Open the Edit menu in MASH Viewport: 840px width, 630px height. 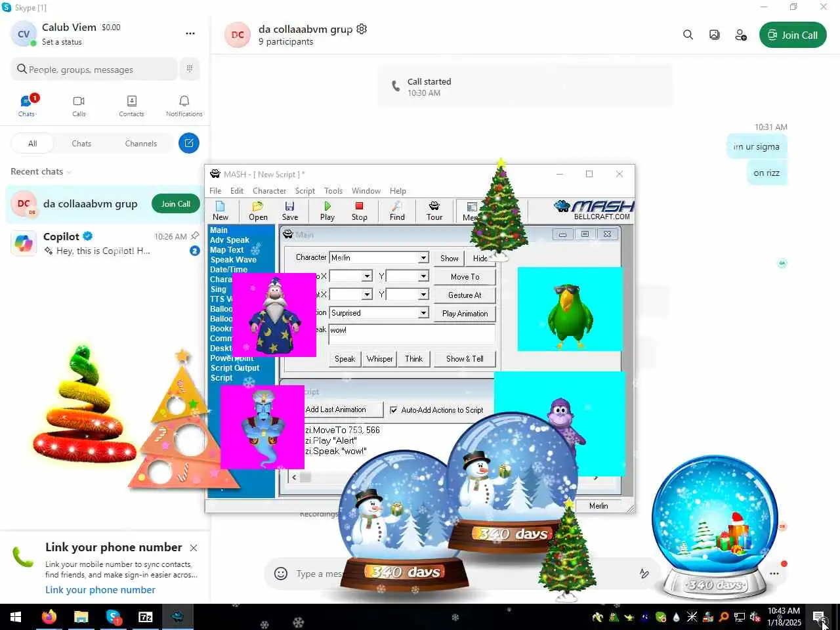(237, 191)
